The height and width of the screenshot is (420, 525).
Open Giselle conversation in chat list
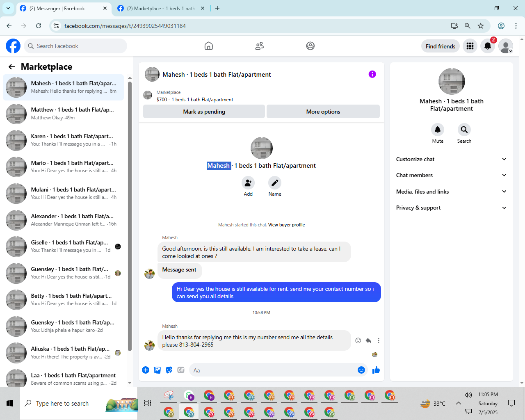pos(64,247)
